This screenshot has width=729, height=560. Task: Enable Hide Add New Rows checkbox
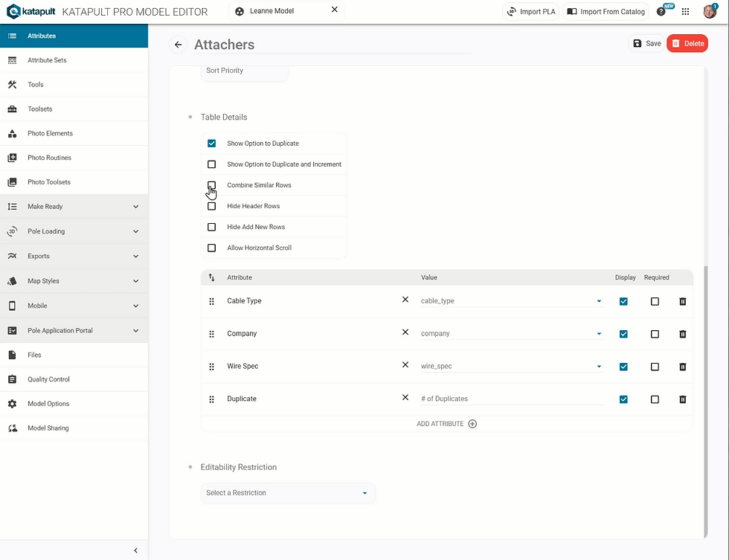(211, 228)
